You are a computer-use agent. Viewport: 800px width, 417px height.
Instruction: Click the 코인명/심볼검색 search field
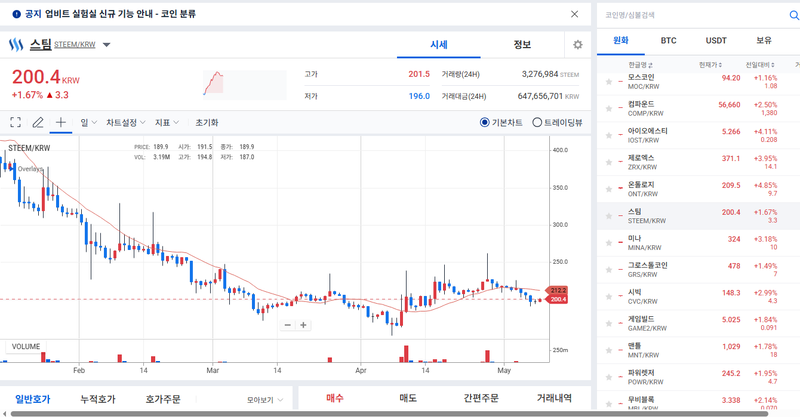(691, 15)
